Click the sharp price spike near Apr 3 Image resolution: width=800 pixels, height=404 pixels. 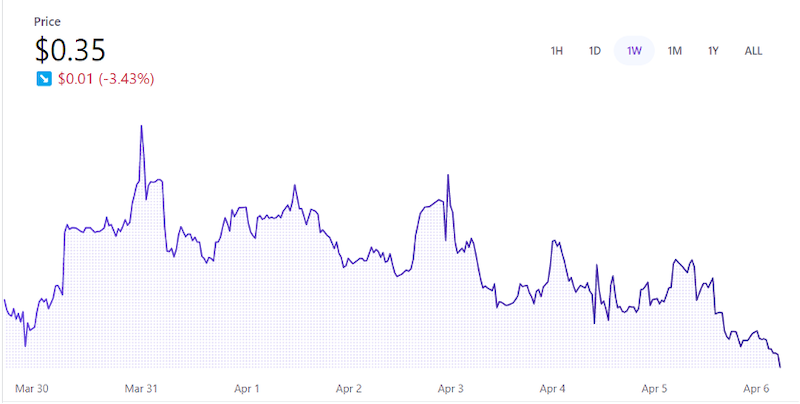448,177
